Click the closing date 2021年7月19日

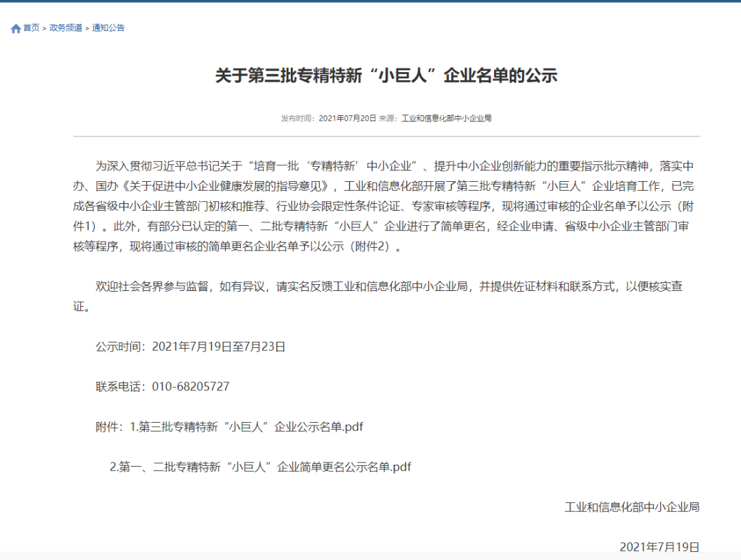click(x=659, y=547)
